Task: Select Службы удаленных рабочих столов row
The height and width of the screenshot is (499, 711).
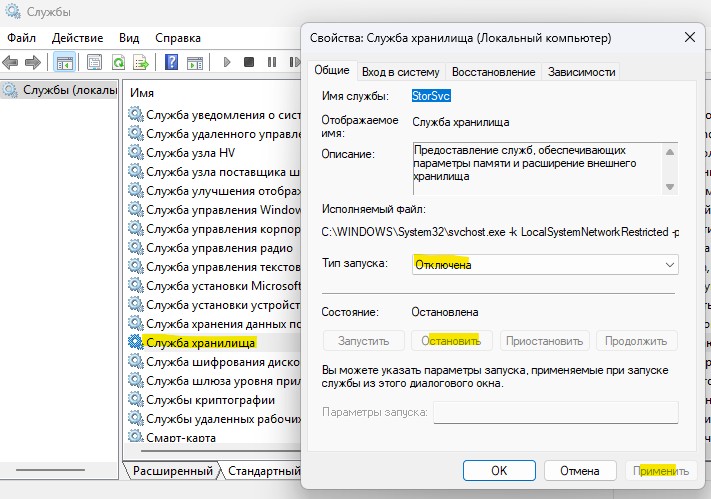Action: [x=214, y=419]
